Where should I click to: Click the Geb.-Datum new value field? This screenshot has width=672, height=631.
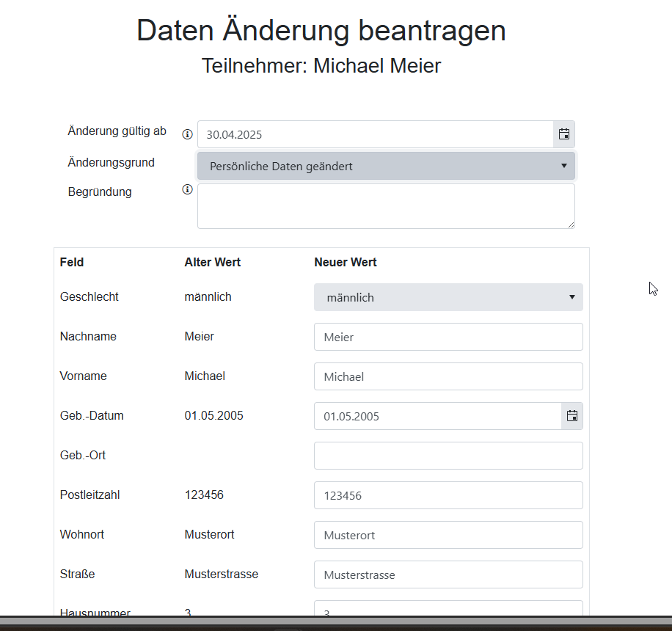click(x=438, y=416)
